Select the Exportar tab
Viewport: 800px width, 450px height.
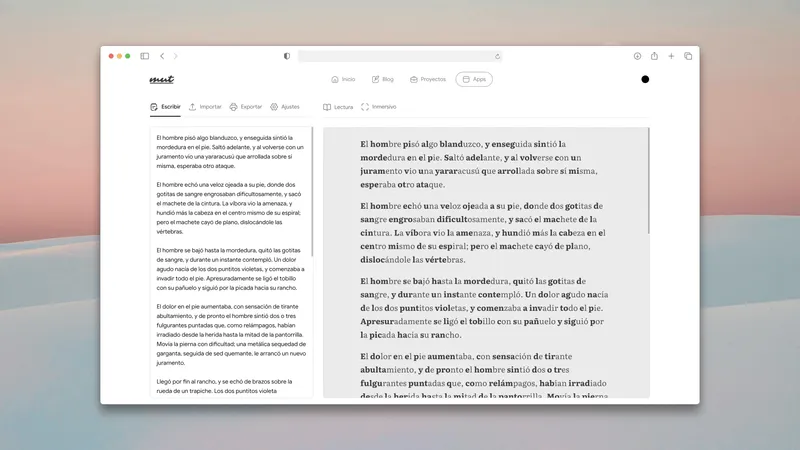point(245,107)
